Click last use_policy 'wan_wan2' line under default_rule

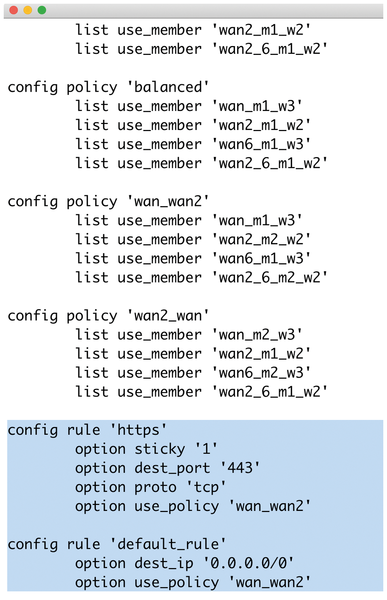coord(193,582)
